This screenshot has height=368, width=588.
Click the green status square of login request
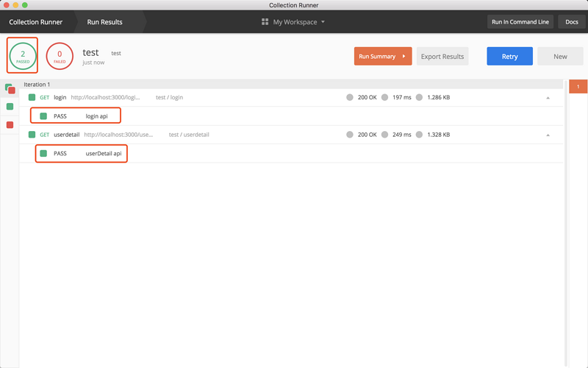(x=32, y=97)
